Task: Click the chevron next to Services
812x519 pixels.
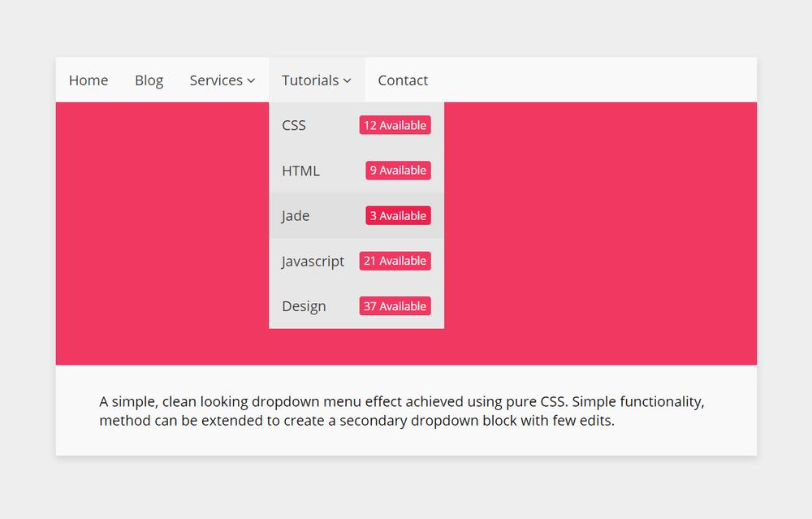Action: pyautogui.click(x=251, y=80)
